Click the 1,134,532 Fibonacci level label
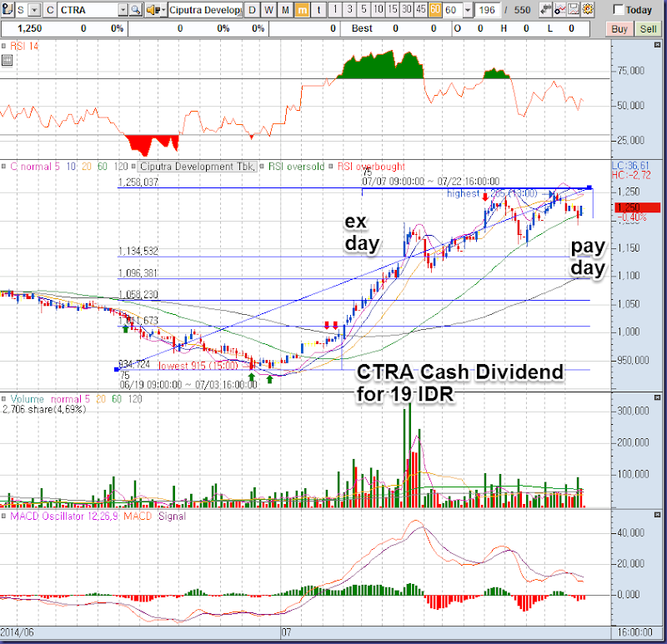The image size is (667, 644). [x=138, y=251]
